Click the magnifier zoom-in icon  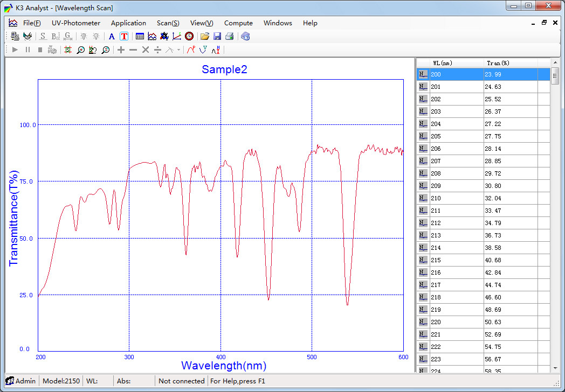pyautogui.click(x=80, y=50)
